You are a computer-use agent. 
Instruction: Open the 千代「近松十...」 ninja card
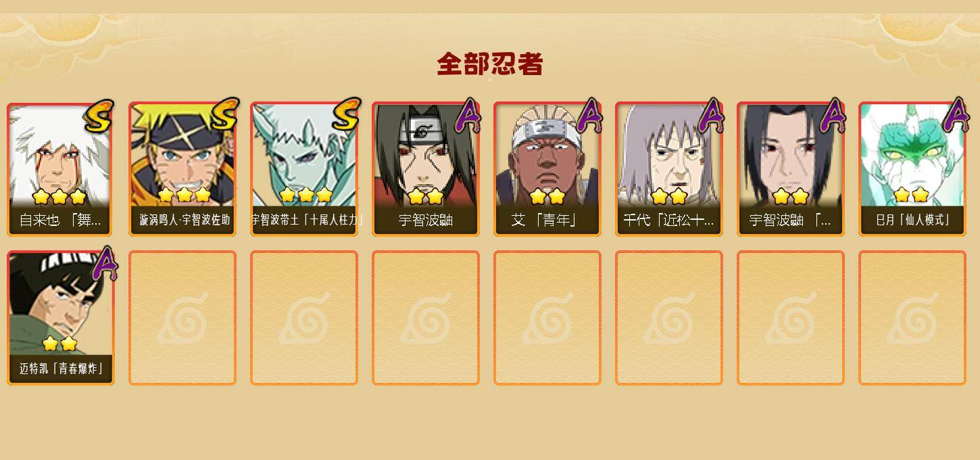(669, 169)
